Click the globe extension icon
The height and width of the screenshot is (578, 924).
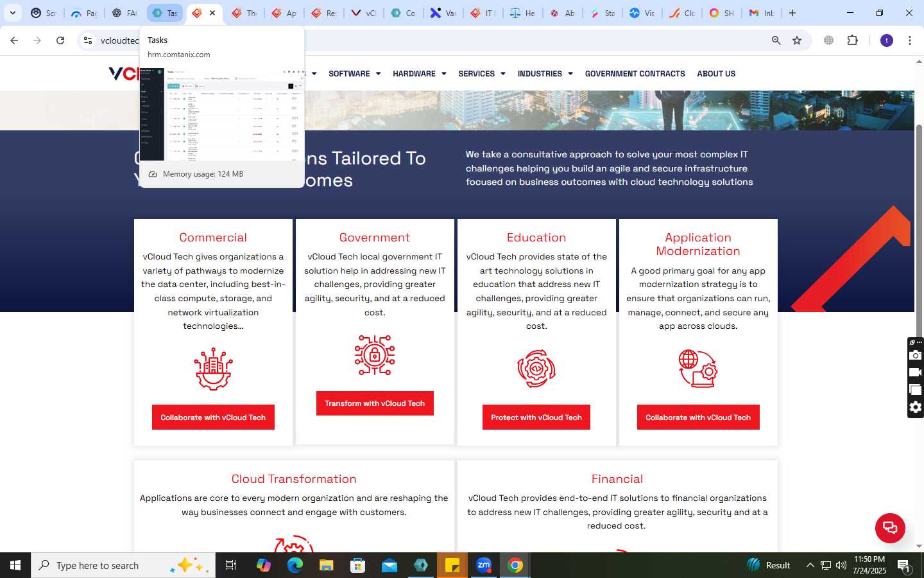(x=829, y=40)
